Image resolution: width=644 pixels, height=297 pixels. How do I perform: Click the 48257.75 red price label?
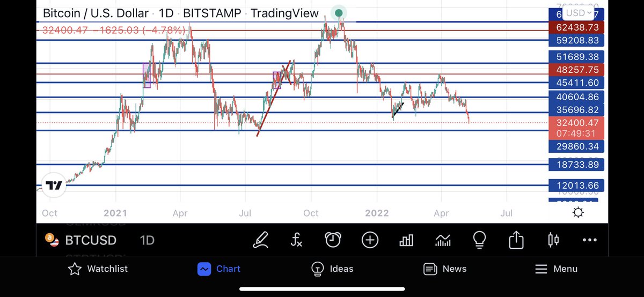tap(577, 70)
